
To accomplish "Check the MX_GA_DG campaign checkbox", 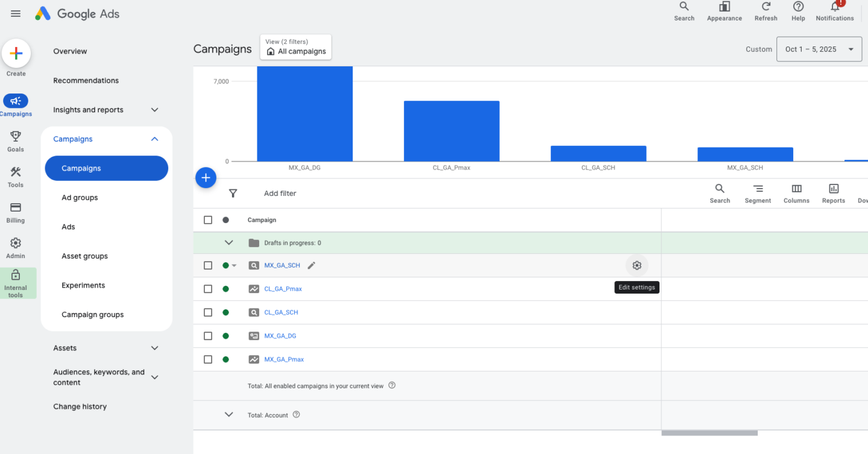I will [x=208, y=336].
